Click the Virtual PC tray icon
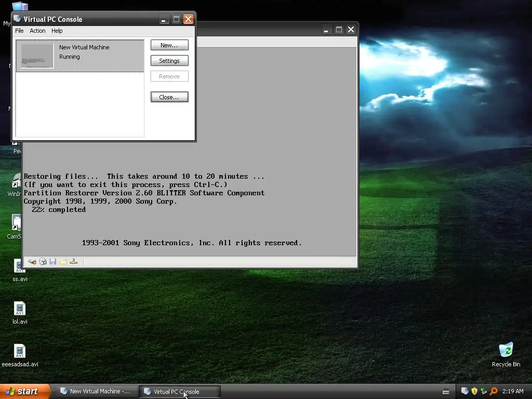 [x=465, y=391]
